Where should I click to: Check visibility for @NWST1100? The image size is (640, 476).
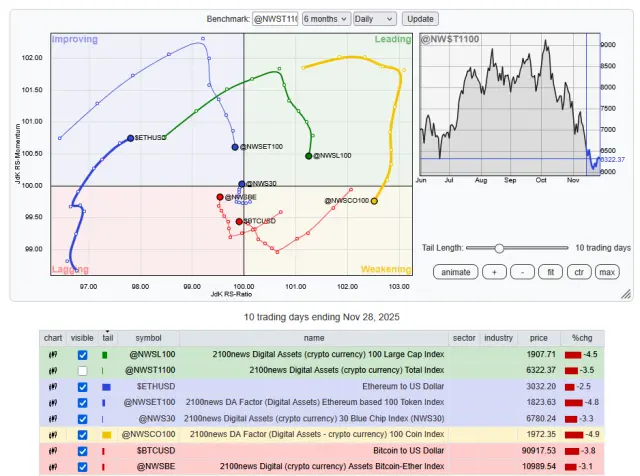(82, 371)
